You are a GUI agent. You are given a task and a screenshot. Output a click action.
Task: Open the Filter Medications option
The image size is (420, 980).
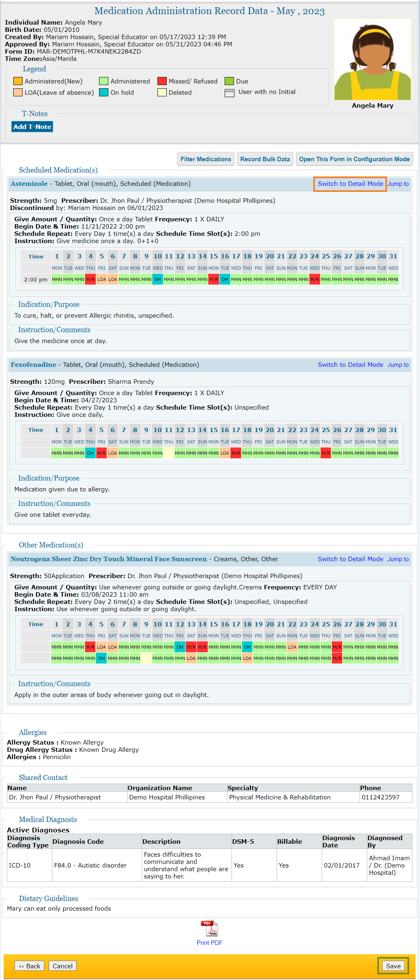[205, 159]
